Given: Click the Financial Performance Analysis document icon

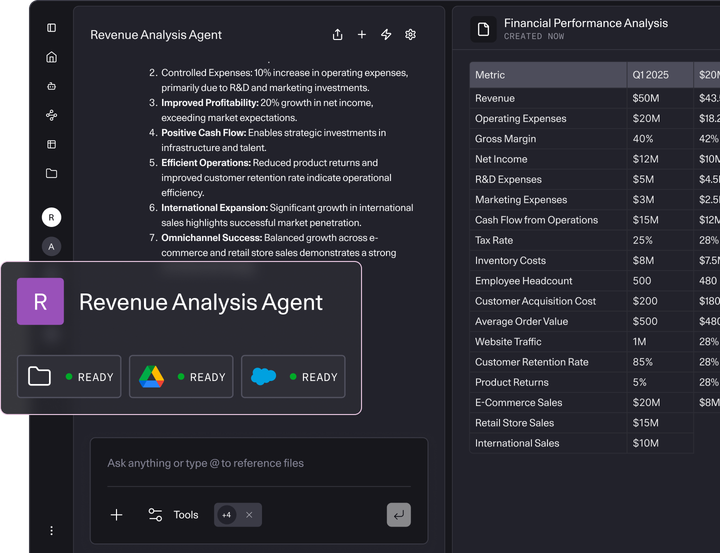Looking at the screenshot, I should coord(483,29).
